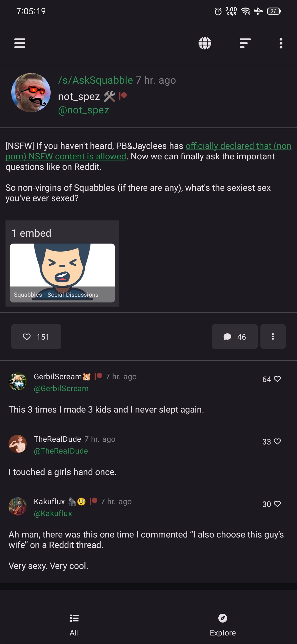The image size is (297, 644).
Task: Like the post with 151 hearts
Action: click(x=36, y=337)
